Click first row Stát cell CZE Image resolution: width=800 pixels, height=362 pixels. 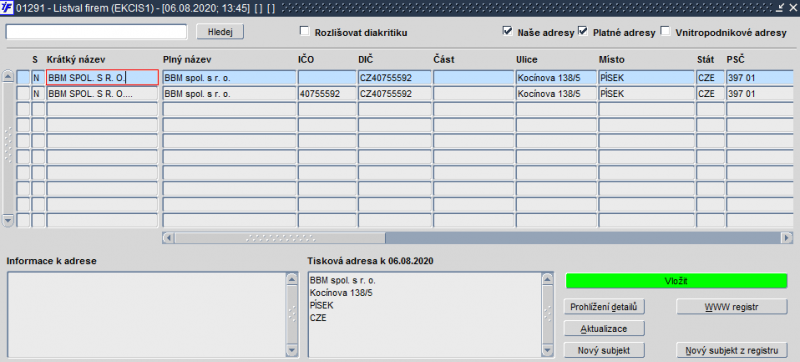710,78
